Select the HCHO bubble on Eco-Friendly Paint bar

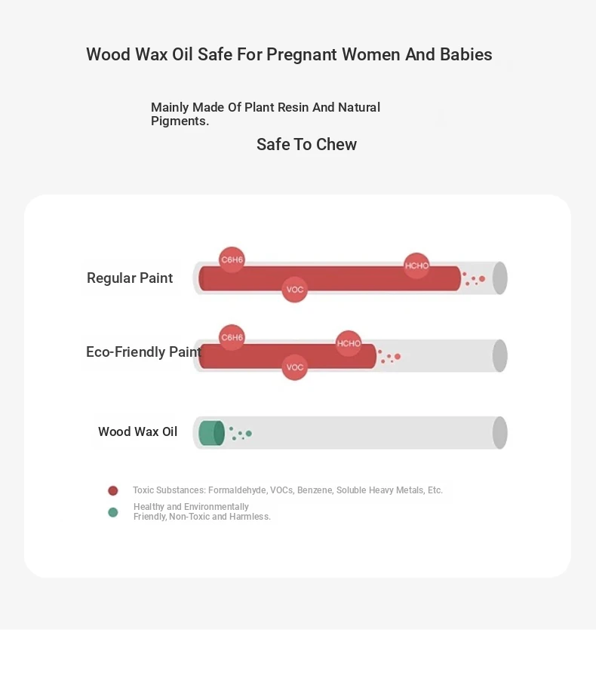pos(349,343)
